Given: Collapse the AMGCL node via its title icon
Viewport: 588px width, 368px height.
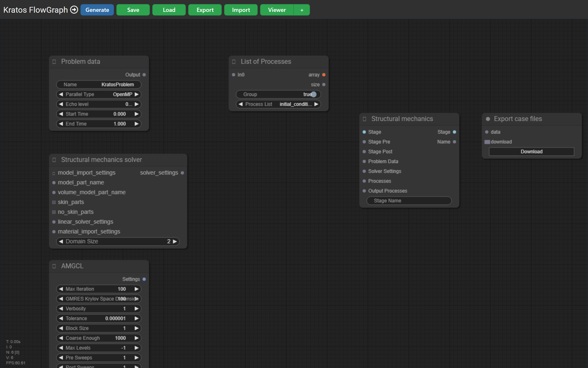Looking at the screenshot, I should pos(54,266).
